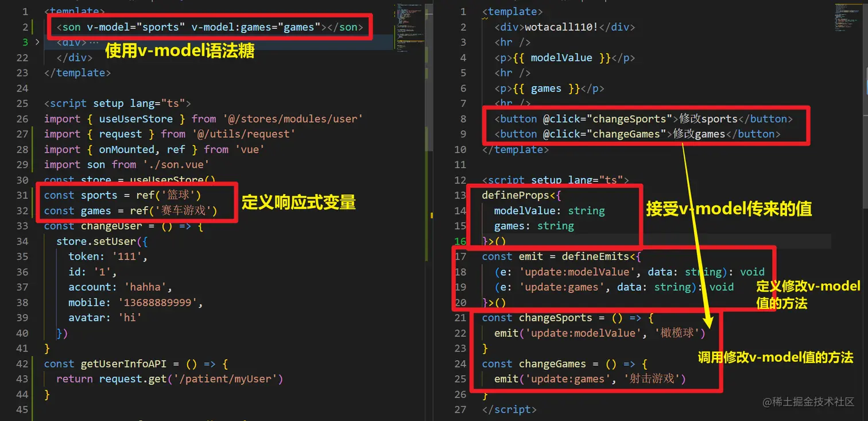Click const sports = ref('篮球') line

pyautogui.click(x=123, y=195)
